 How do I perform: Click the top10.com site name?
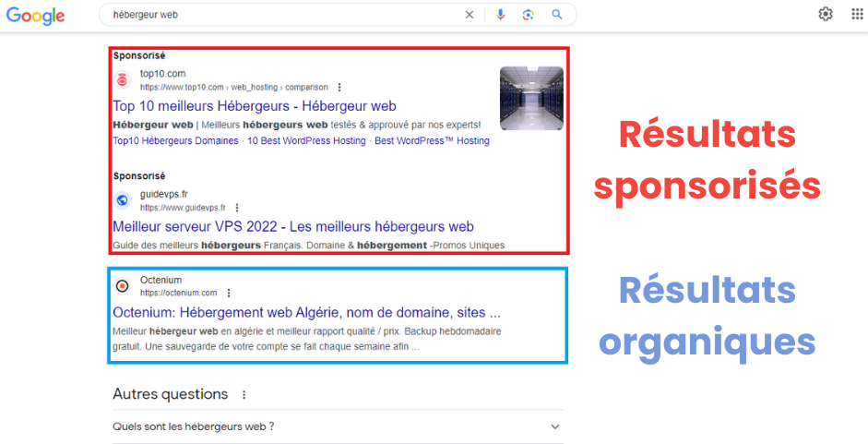pyautogui.click(x=162, y=74)
